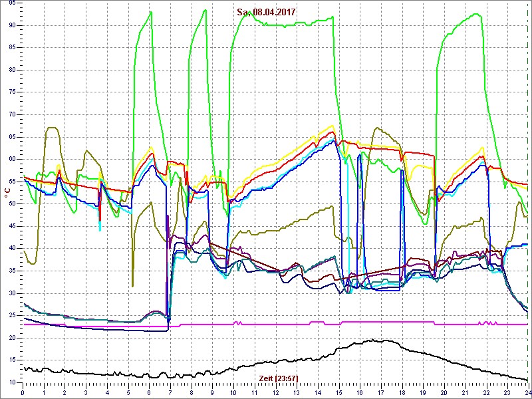Screen dimensions: 532x399
Task: Select the 80 tick label on temperature axis
Action: pyautogui.click(x=11, y=70)
